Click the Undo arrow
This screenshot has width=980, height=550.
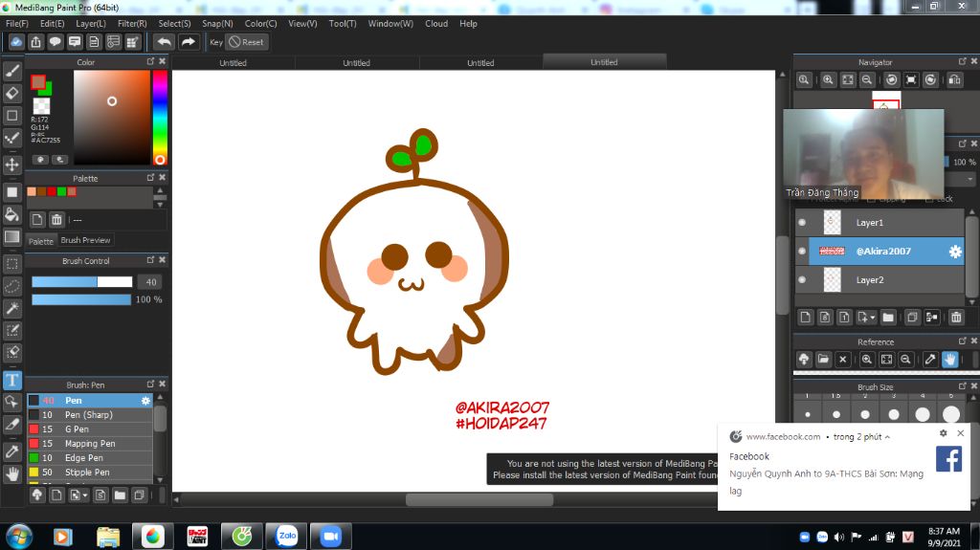[x=165, y=42]
